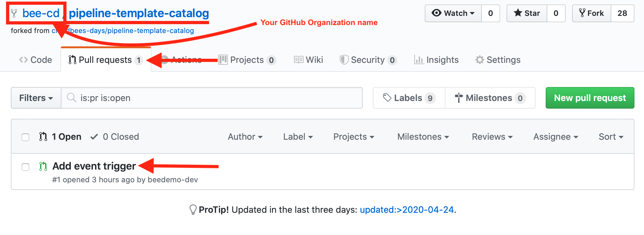
Task: Click the star icon on Star button
Action: [x=518, y=13]
